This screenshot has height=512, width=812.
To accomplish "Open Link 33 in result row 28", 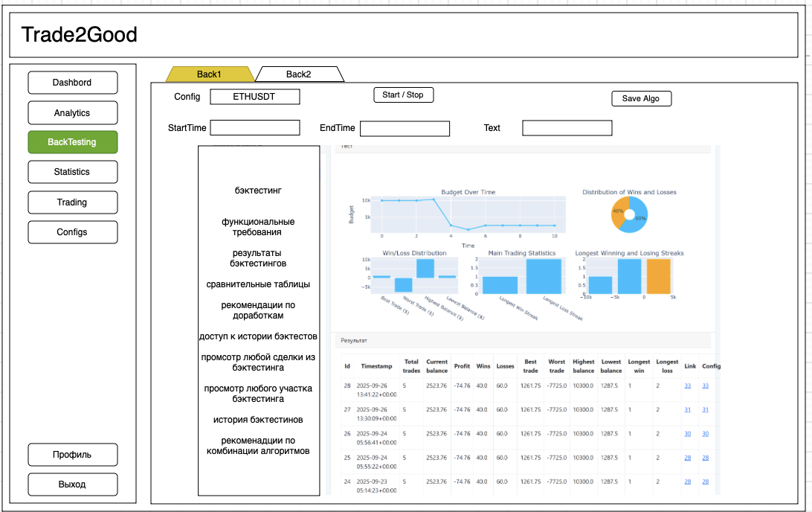I will [x=688, y=385].
